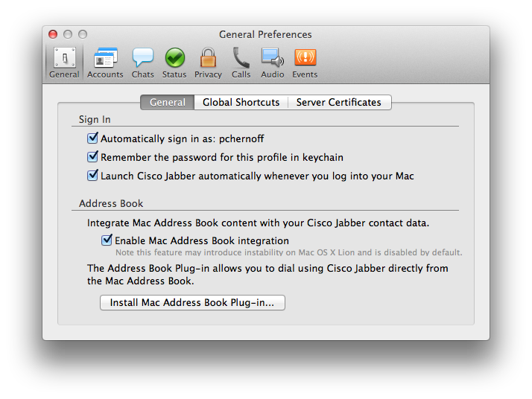Viewport: 532px width, 399px height.
Task: Open the Events alert pane
Action: coord(305,63)
